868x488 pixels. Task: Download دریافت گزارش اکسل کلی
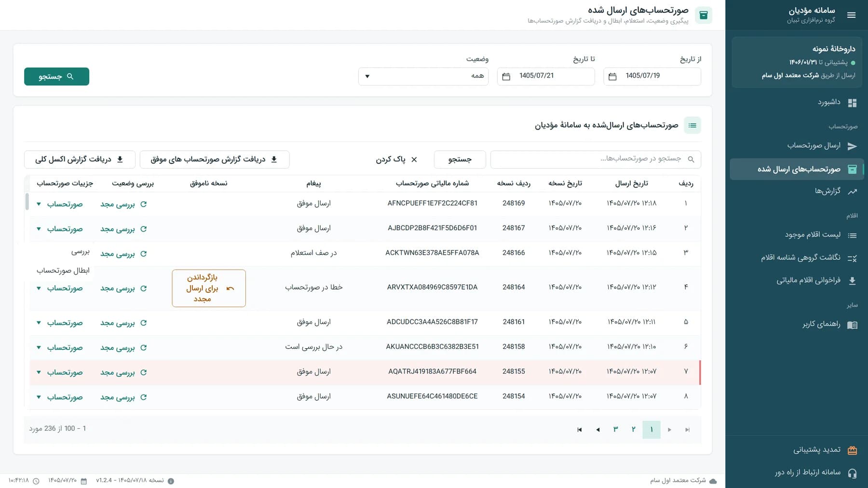pos(80,159)
